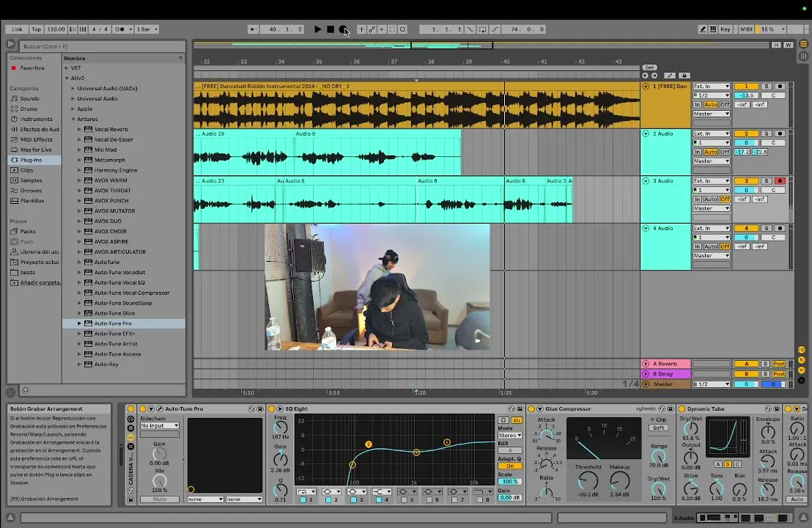Open the Max for Live category
Image resolution: width=812 pixels, height=528 pixels.
(36, 150)
